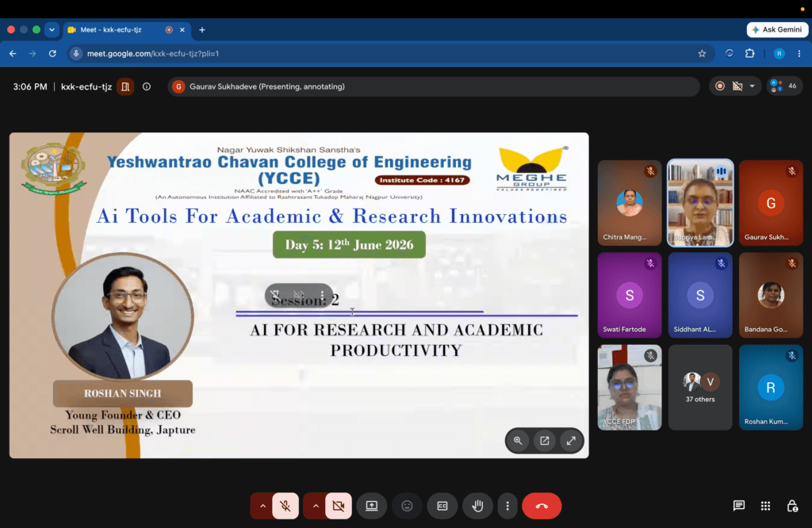Show the 37 others tile

[x=700, y=387]
